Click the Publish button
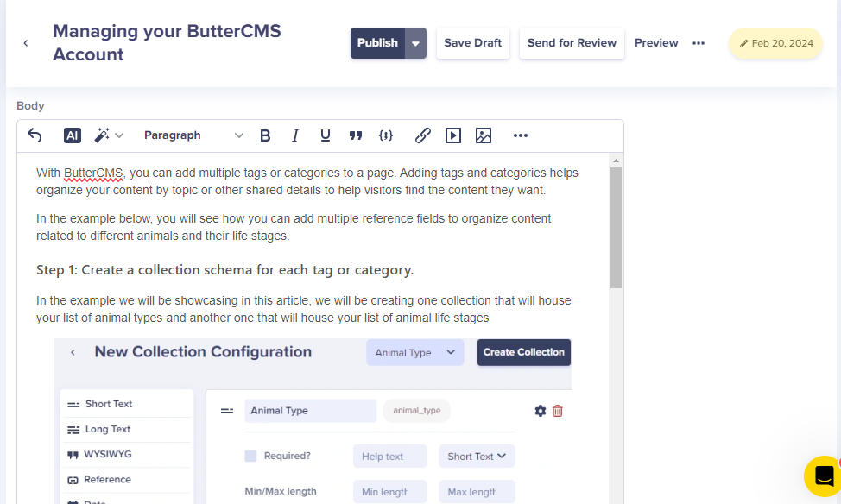This screenshot has width=841, height=504. pos(377,43)
